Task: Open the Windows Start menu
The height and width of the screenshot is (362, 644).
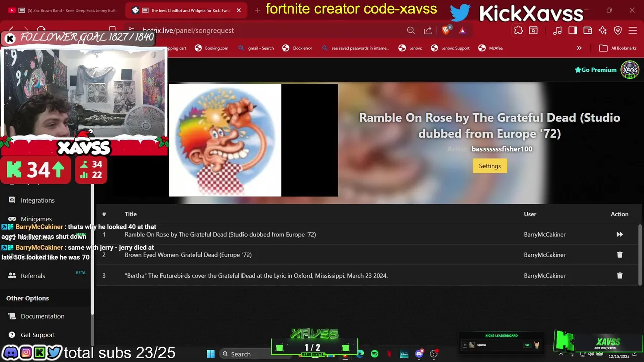Action: (x=211, y=354)
